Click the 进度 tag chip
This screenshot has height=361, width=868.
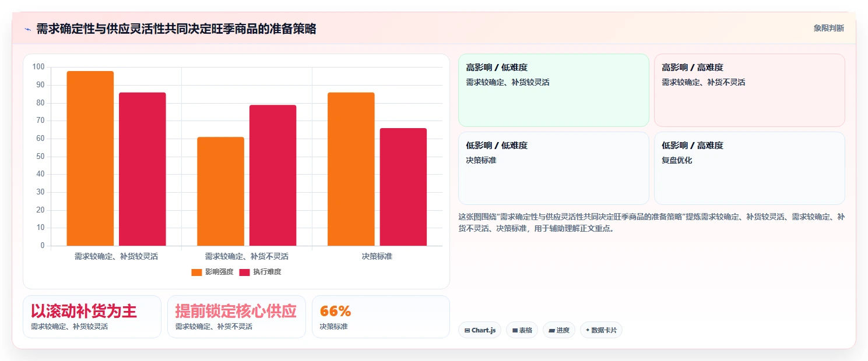click(559, 330)
